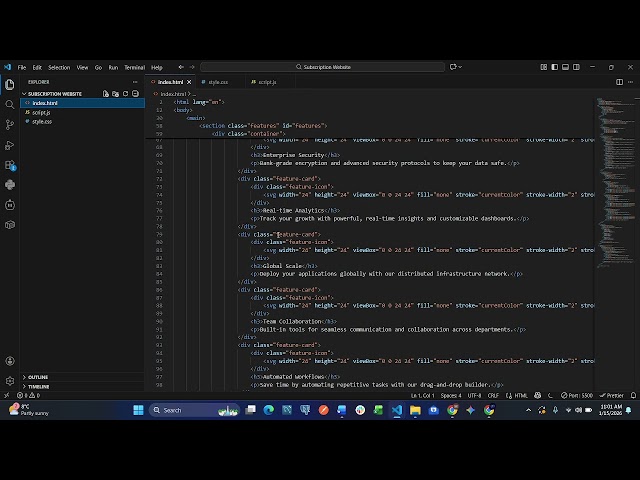The image size is (640, 480).
Task: Click the Windows taskbar Search box
Action: click(x=194, y=410)
